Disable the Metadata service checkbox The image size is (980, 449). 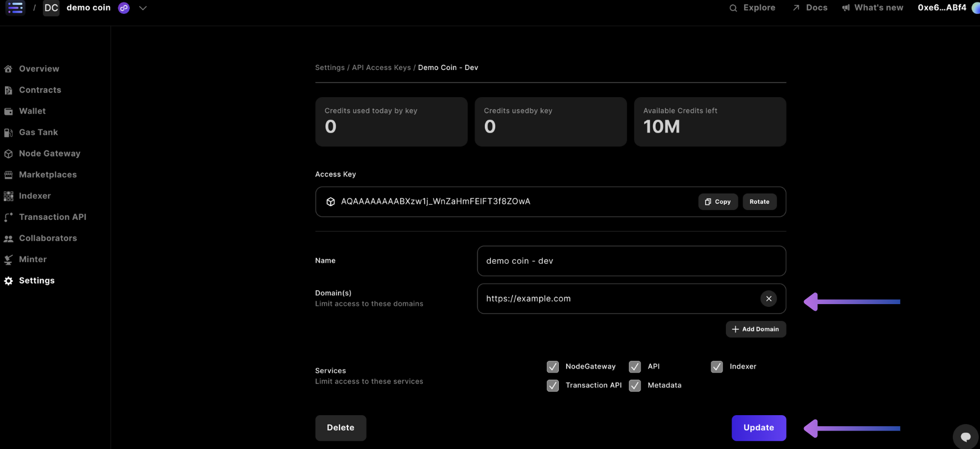coord(635,386)
